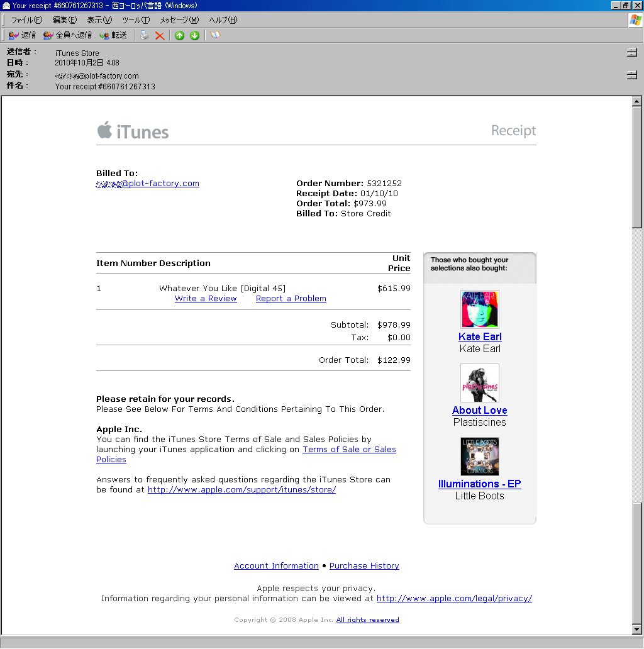This screenshot has height=649, width=644.
Task: Click Reply All (全員へ返信) button
Action: tap(67, 36)
